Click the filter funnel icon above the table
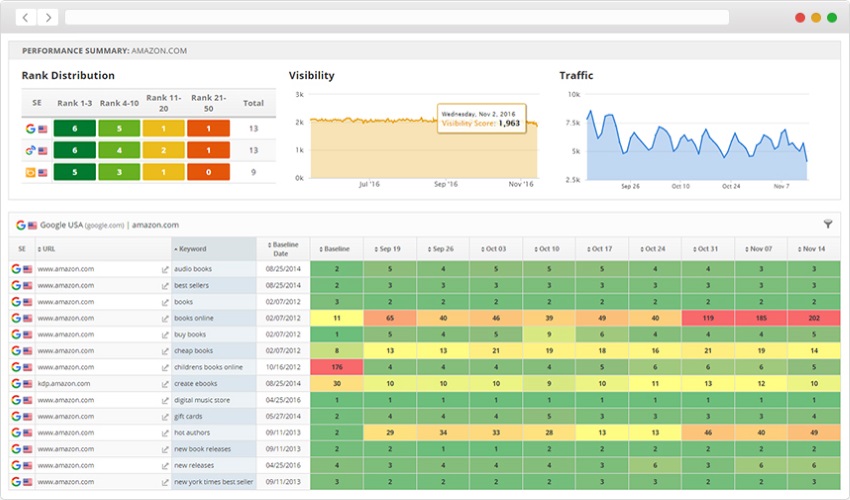The height and width of the screenshot is (500, 850). pyautogui.click(x=828, y=225)
